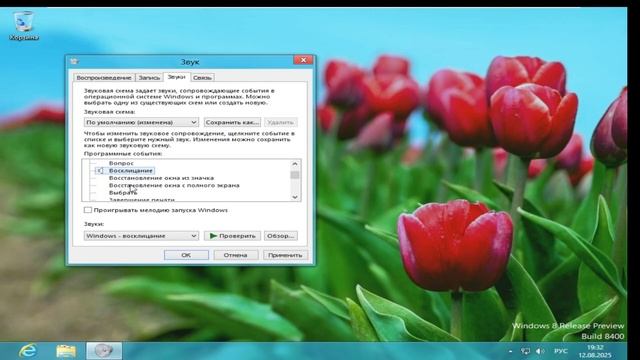640x360 pixels.
Task: Launch Internet Explorer from the taskbar
Action: 28,351
